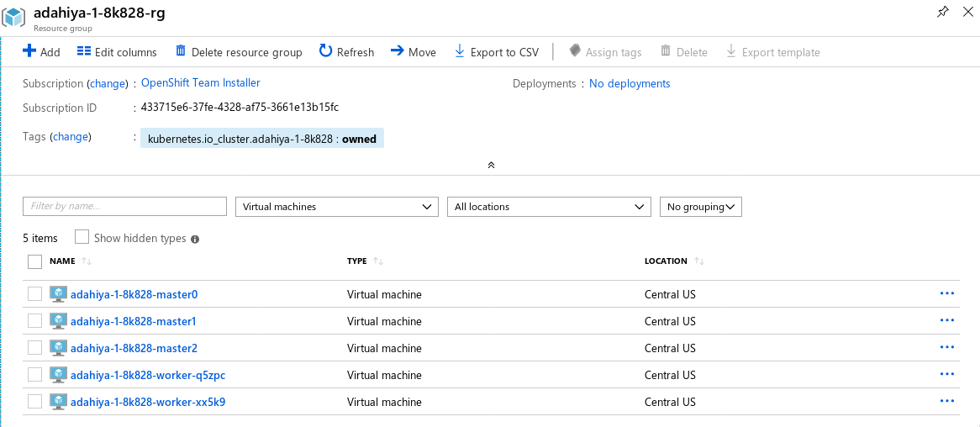The width and height of the screenshot is (980, 427).
Task: Open the Virtual machines type dropdown
Action: coord(336,206)
